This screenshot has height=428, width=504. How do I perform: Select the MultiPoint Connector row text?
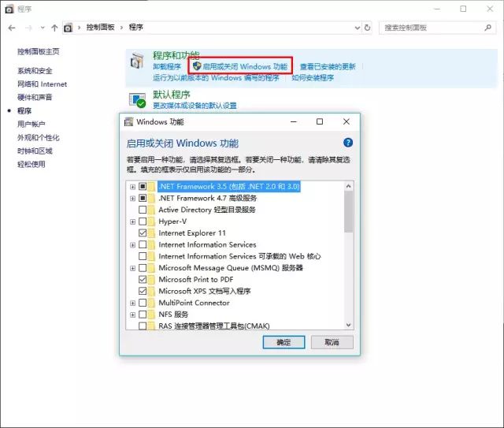(x=195, y=303)
